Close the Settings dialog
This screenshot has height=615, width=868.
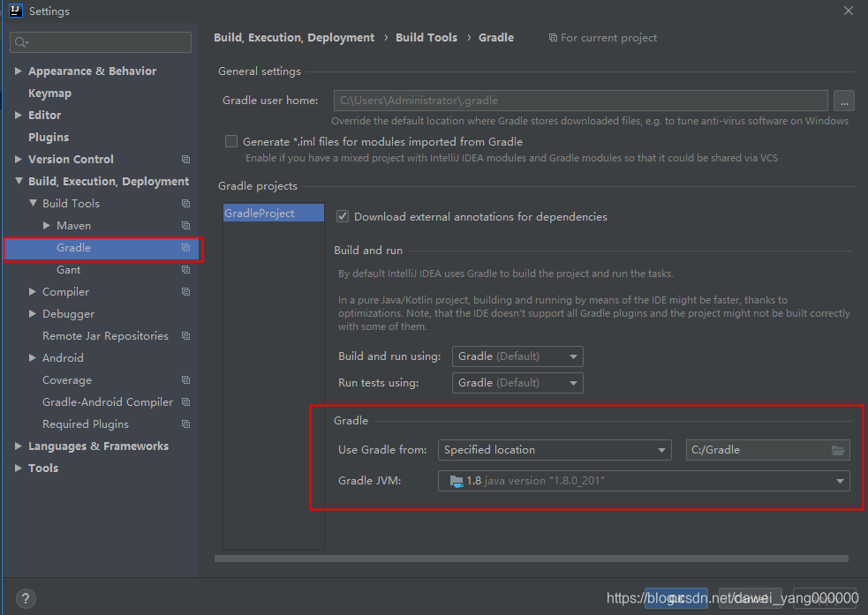click(848, 11)
